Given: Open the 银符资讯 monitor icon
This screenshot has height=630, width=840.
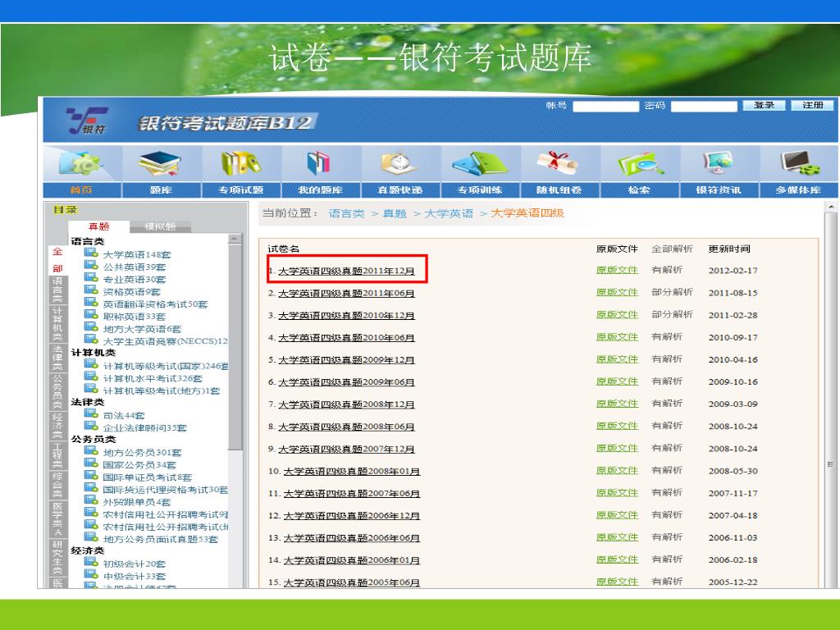Looking at the screenshot, I should (719, 163).
